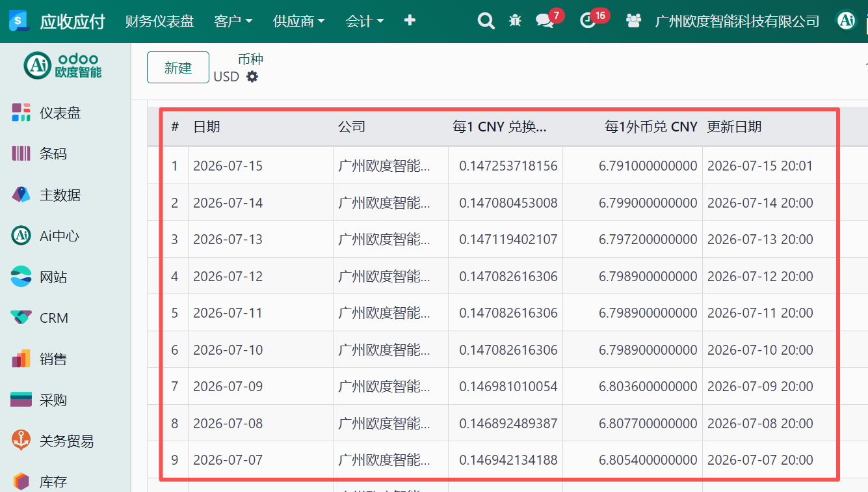Expand the 客户 dropdown menu

233,21
